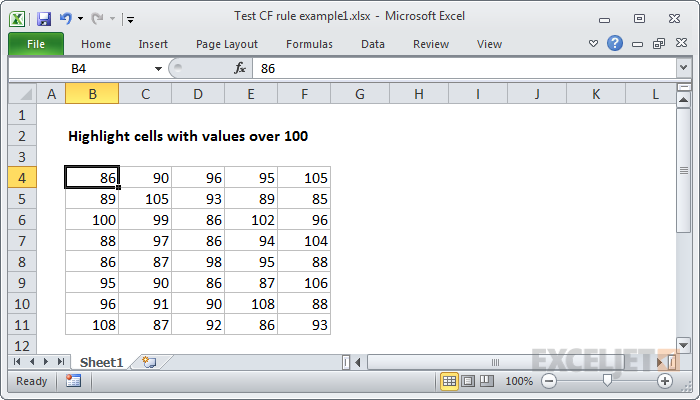Click the title text in cell B2

coord(188,136)
